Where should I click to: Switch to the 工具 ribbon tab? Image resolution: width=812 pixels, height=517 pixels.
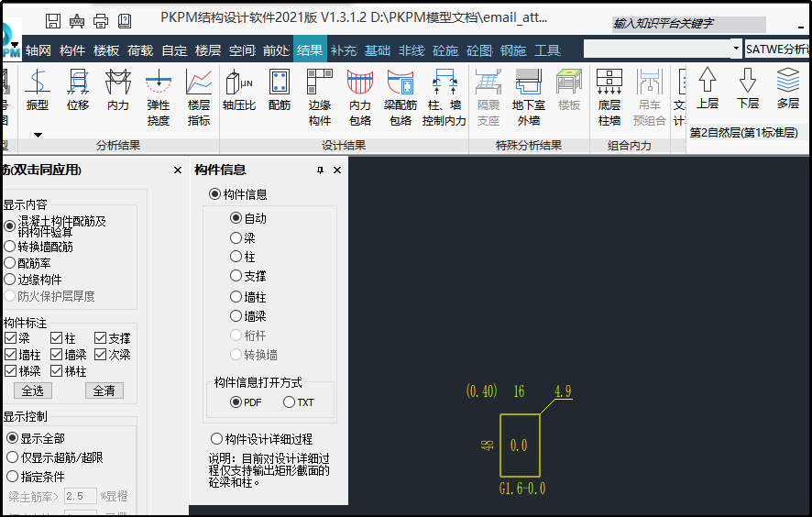click(547, 50)
